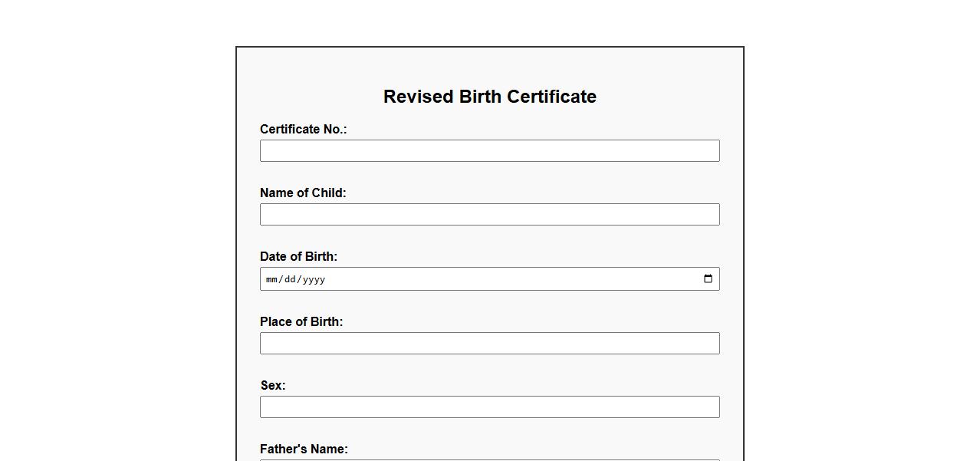Click the word "Birth" in the heading
This screenshot has height=461, width=980.
point(480,97)
